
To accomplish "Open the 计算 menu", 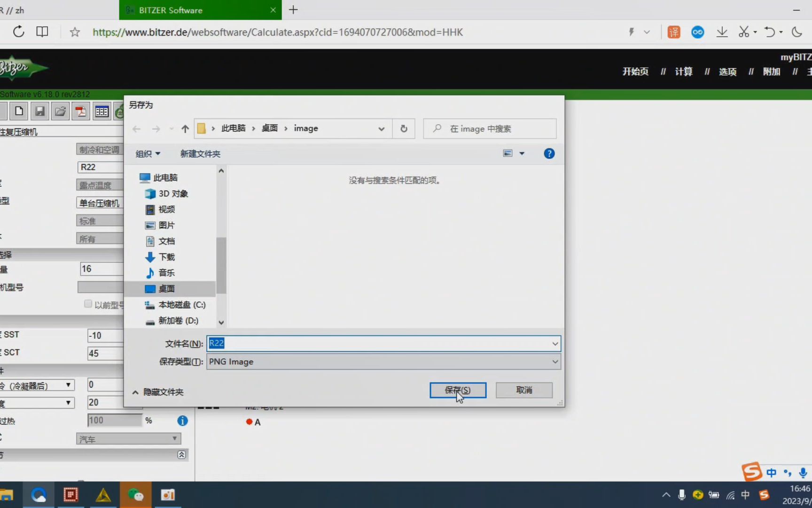I will 684,71.
